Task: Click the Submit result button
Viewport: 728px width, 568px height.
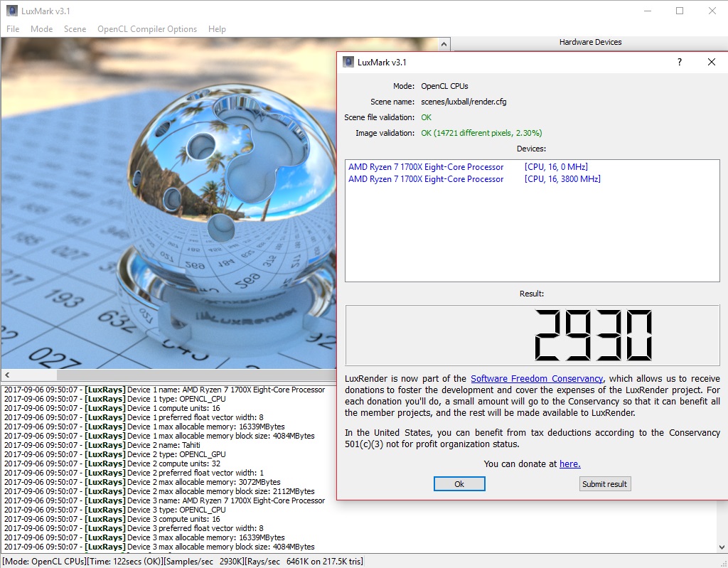Action: pos(604,484)
